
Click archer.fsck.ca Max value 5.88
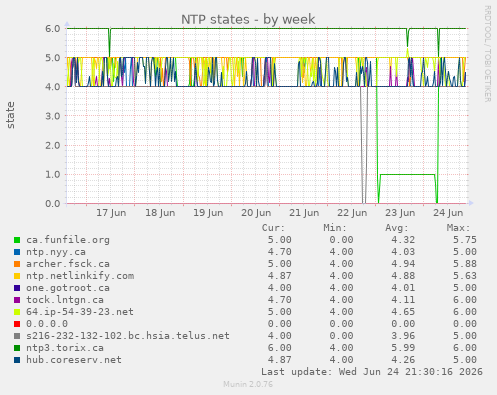[465, 264]
